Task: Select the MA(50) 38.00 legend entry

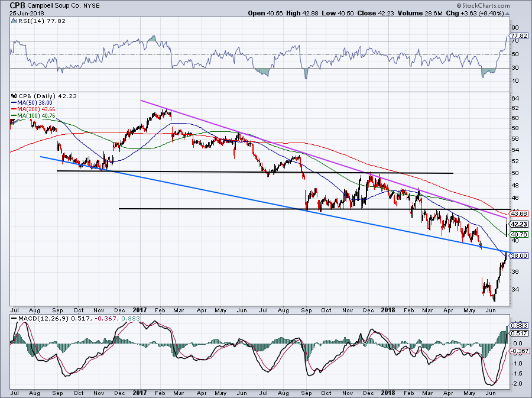Action: click(32, 102)
